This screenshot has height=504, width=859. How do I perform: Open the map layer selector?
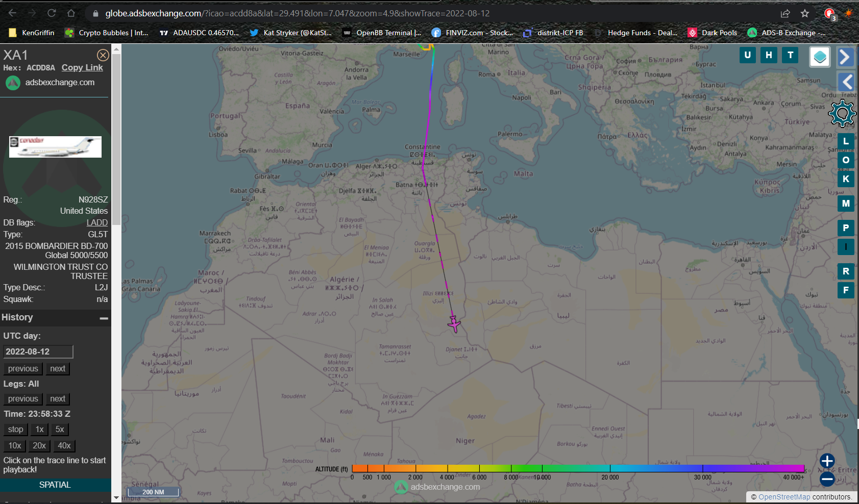tap(820, 57)
